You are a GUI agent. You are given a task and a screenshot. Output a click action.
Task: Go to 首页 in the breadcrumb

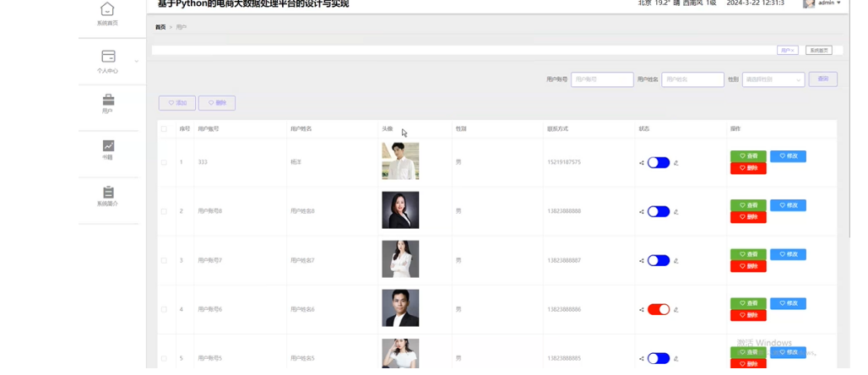coord(160,27)
